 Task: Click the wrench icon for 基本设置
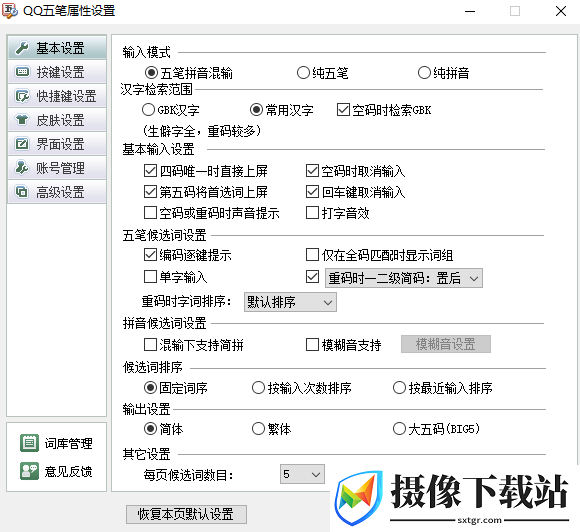pos(22,48)
